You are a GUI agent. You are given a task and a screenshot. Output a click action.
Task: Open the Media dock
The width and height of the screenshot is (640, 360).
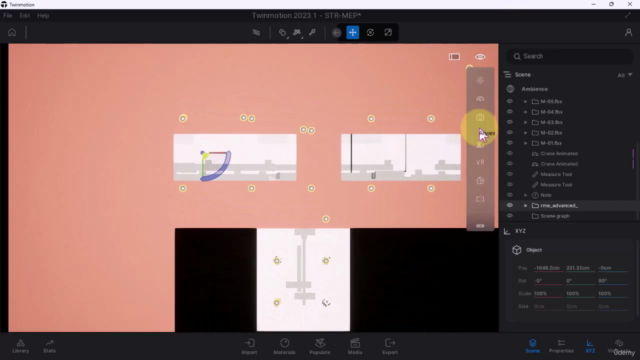click(x=355, y=346)
